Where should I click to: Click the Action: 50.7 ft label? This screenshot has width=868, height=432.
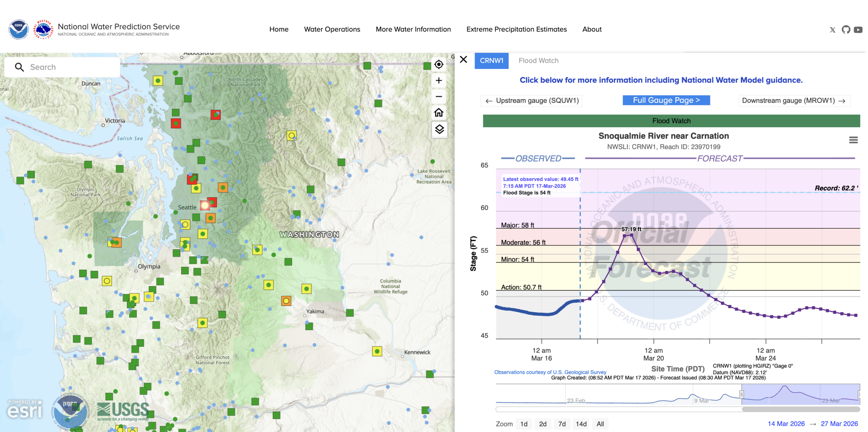click(521, 287)
